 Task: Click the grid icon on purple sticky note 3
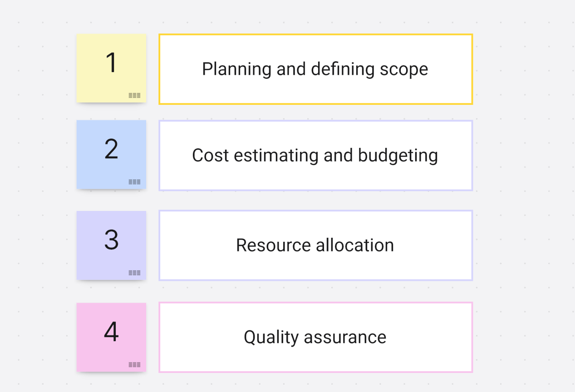[x=134, y=273]
